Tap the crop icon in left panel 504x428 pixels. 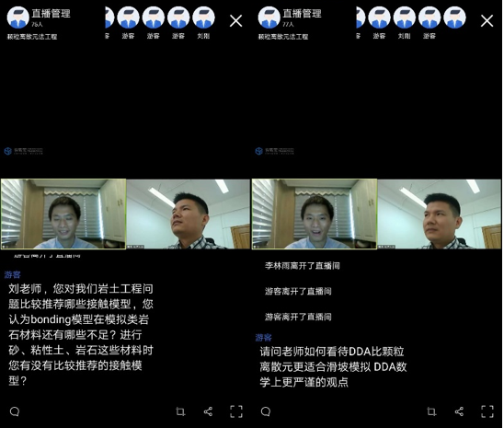(x=180, y=411)
